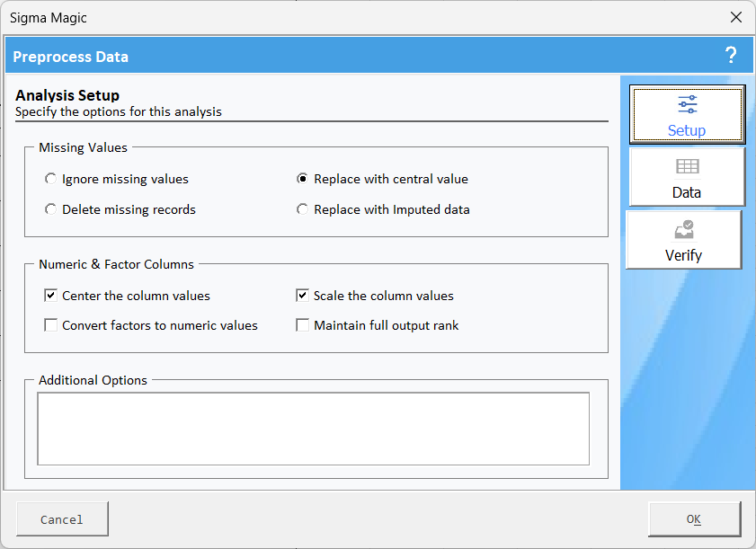This screenshot has width=756, height=549.
Task: Switch to the Setup tab label
Action: click(687, 130)
